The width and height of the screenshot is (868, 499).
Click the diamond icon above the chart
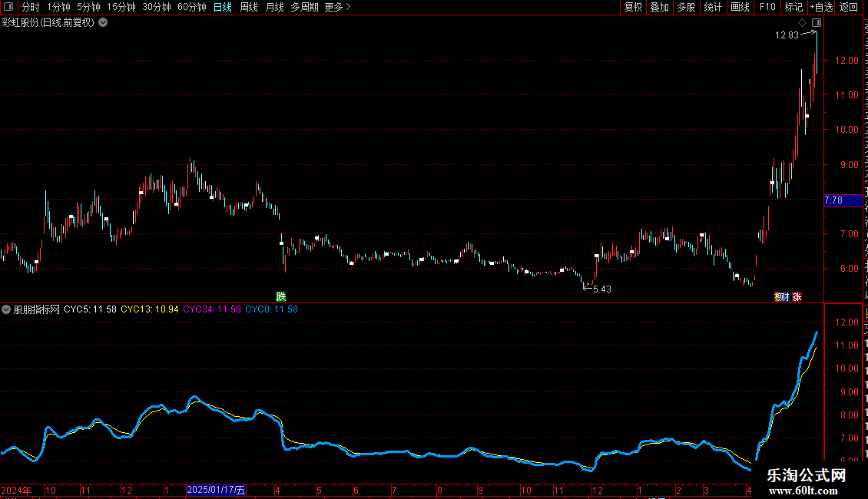point(802,23)
